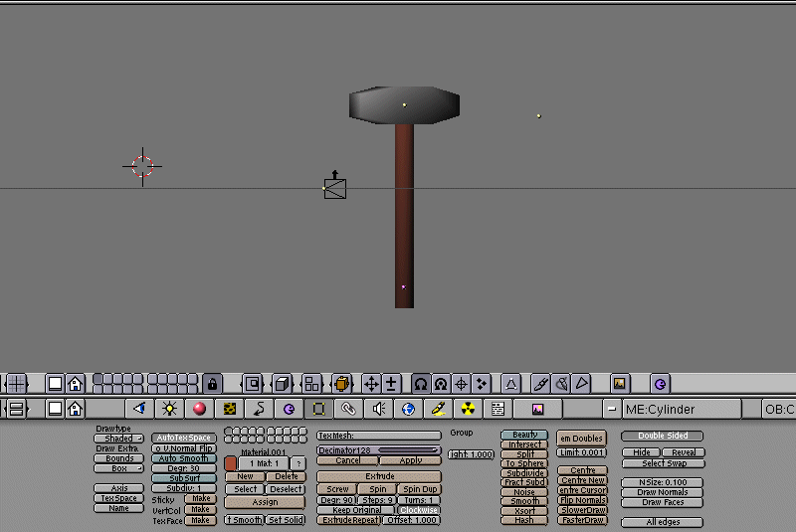
Task: Click the lock icon in 3D header
Action: click(212, 383)
